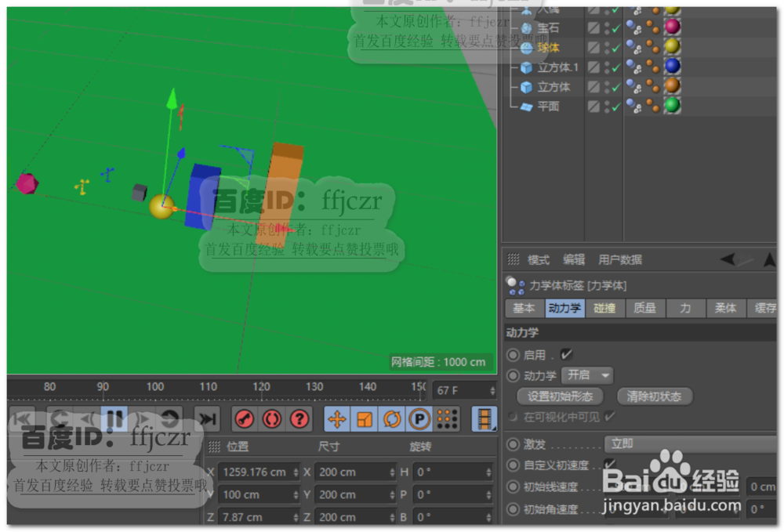Toggle the layer square for 立方体.1
The height and width of the screenshot is (532, 784).
click(x=593, y=67)
